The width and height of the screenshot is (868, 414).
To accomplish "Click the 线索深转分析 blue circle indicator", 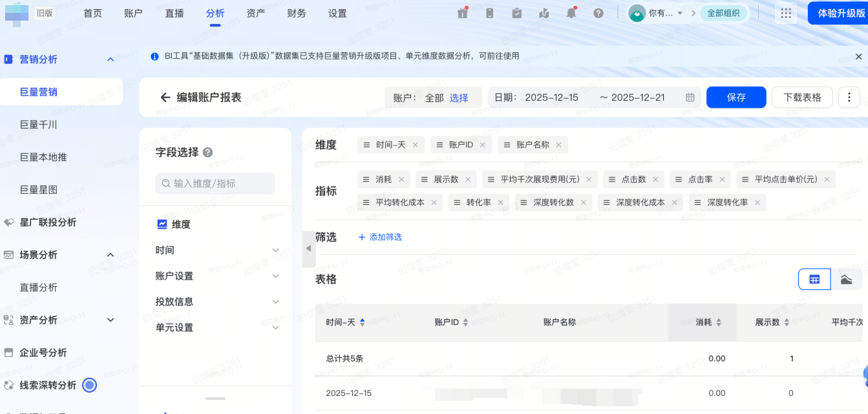I will coord(90,386).
